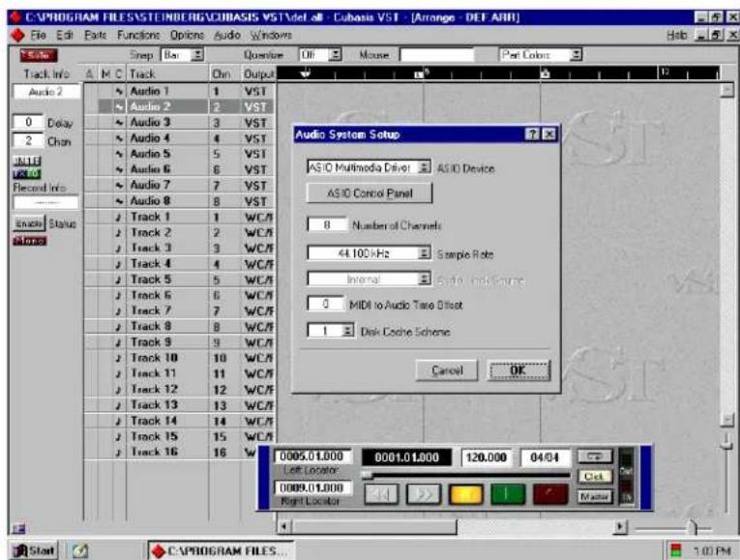Open the Snap dropdown
Screen dimensions: 740x560
click(197, 55)
